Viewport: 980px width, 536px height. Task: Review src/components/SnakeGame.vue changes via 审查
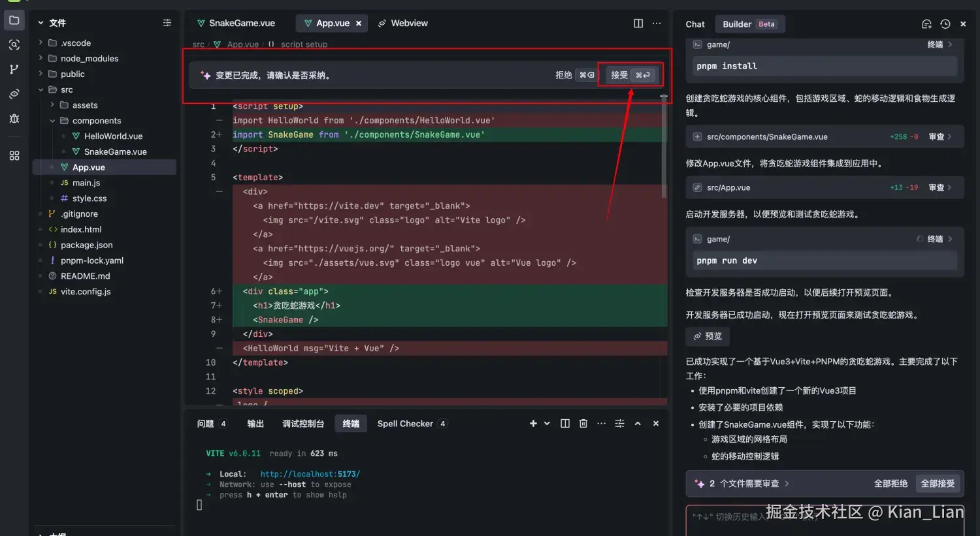[940, 137]
